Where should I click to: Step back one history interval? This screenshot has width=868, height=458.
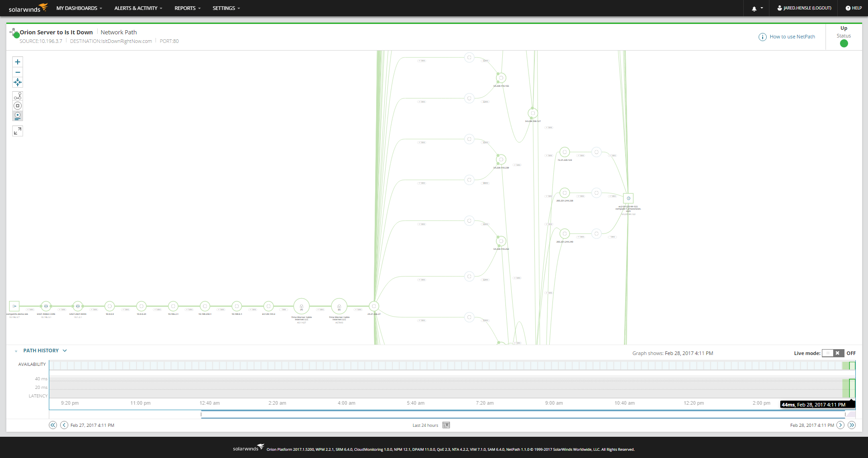click(x=64, y=425)
